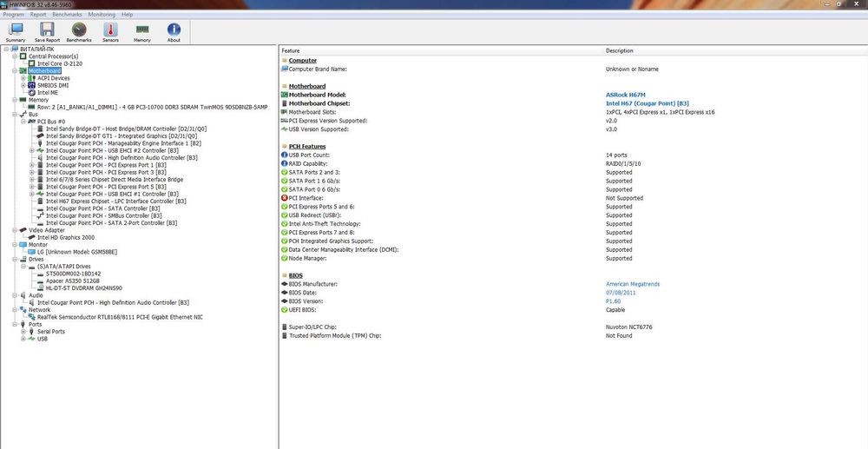Open the Monitoring menu

[102, 15]
